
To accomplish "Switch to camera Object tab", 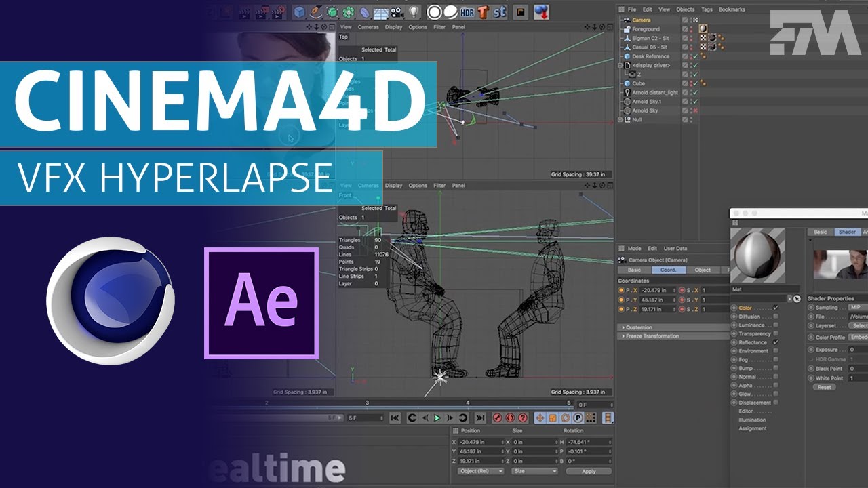I will pyautogui.click(x=703, y=270).
